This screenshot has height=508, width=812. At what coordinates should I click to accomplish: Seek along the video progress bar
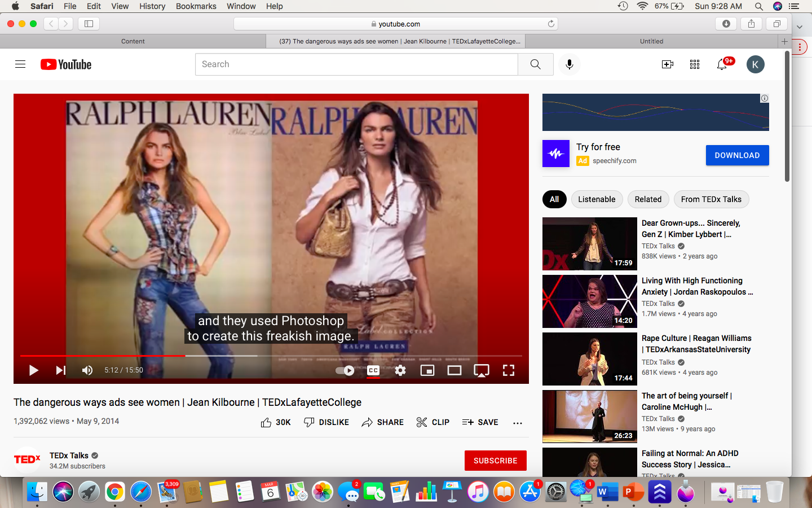pos(271,356)
